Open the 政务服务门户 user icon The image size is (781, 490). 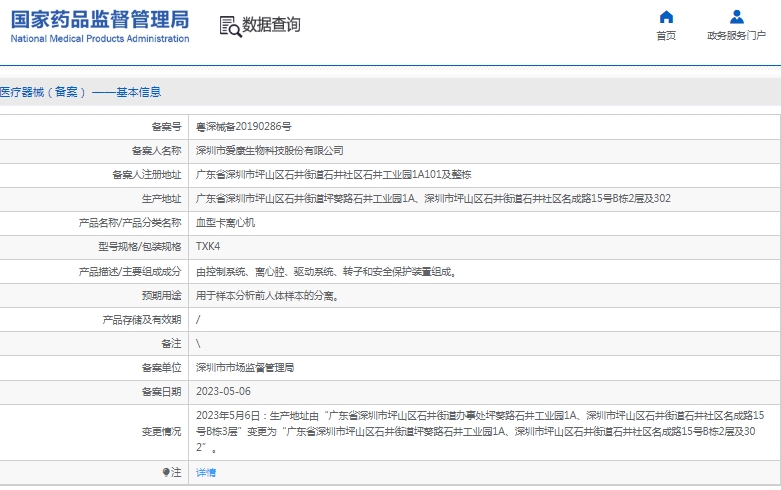point(737,17)
